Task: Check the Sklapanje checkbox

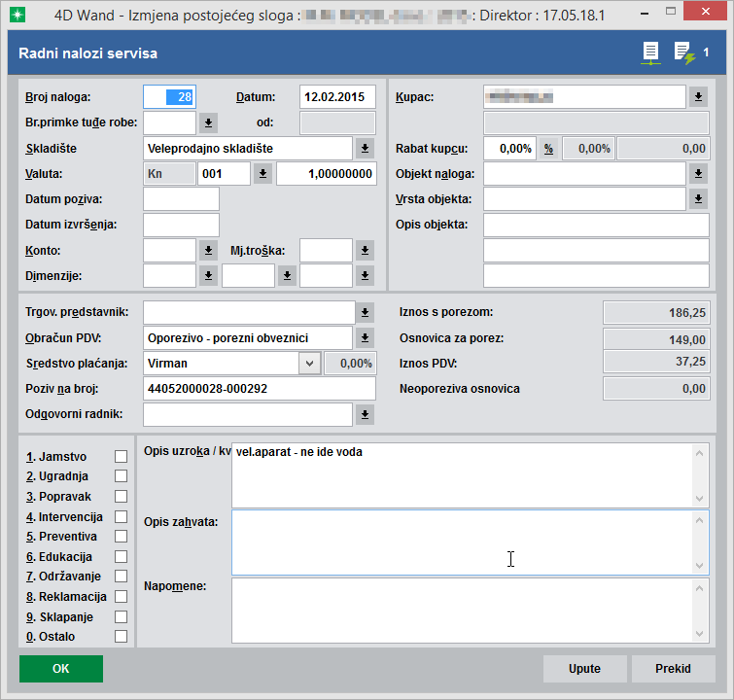Action: coord(121,617)
